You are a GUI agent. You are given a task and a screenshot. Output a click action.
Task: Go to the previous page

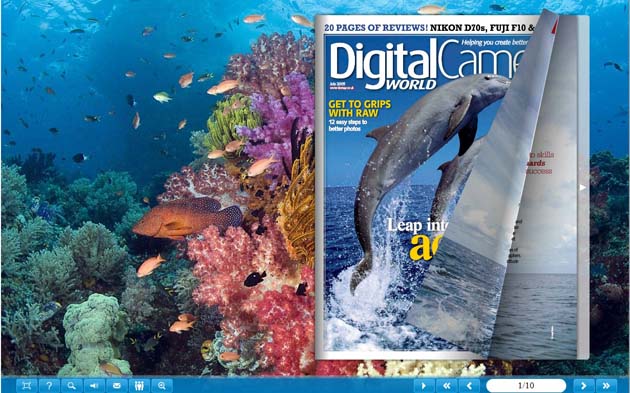point(469,386)
